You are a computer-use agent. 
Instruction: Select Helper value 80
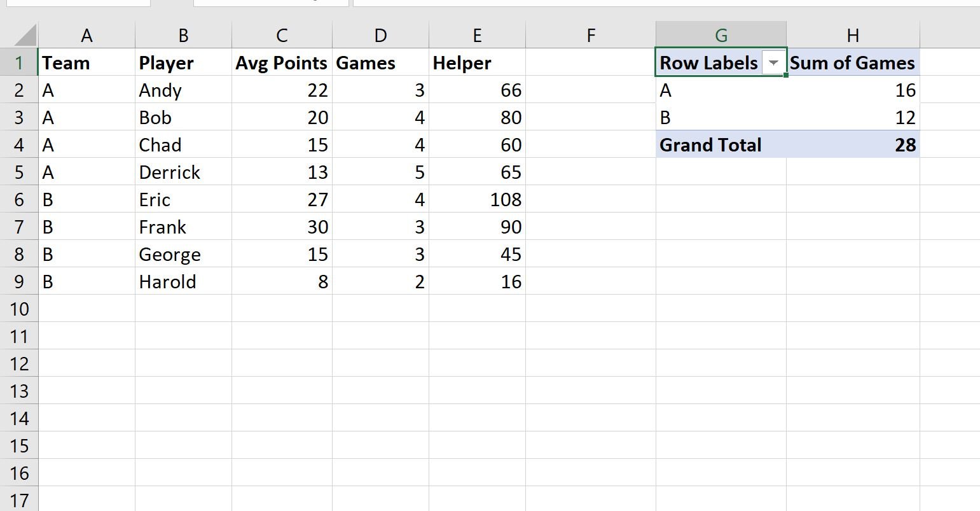pyautogui.click(x=477, y=118)
